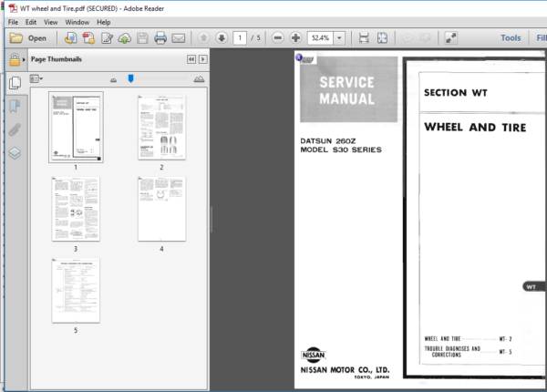Image resolution: width=547 pixels, height=392 pixels.
Task: Open the View menu
Action: (50, 22)
